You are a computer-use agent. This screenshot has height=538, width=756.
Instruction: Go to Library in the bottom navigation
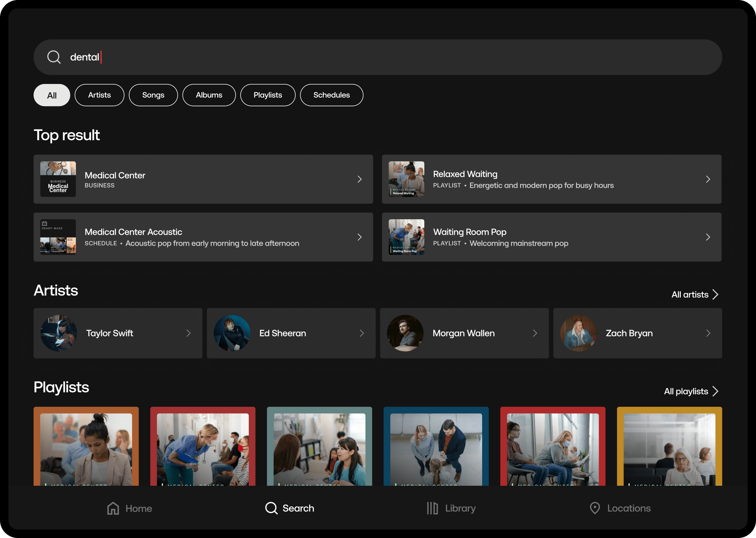[x=451, y=508]
